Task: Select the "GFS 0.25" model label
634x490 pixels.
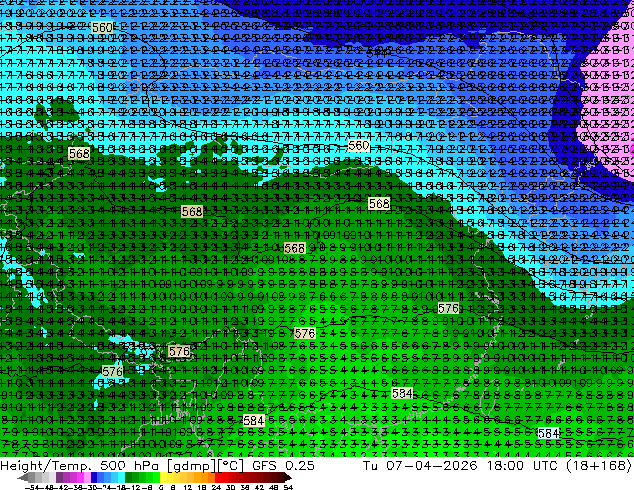Action: coord(283,465)
